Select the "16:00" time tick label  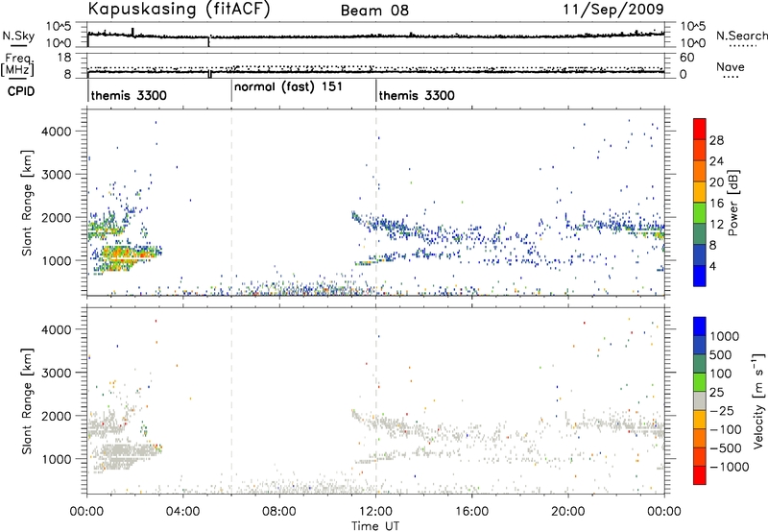471,512
